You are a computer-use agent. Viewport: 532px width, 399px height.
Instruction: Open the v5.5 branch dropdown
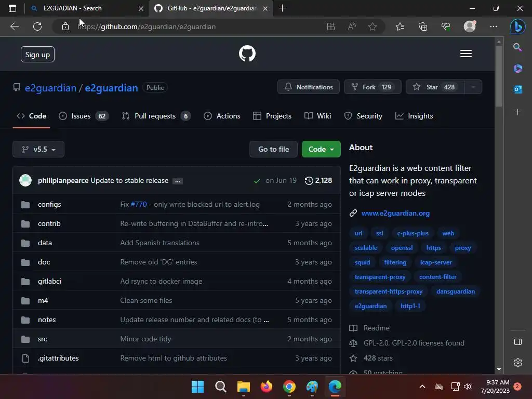(x=38, y=149)
